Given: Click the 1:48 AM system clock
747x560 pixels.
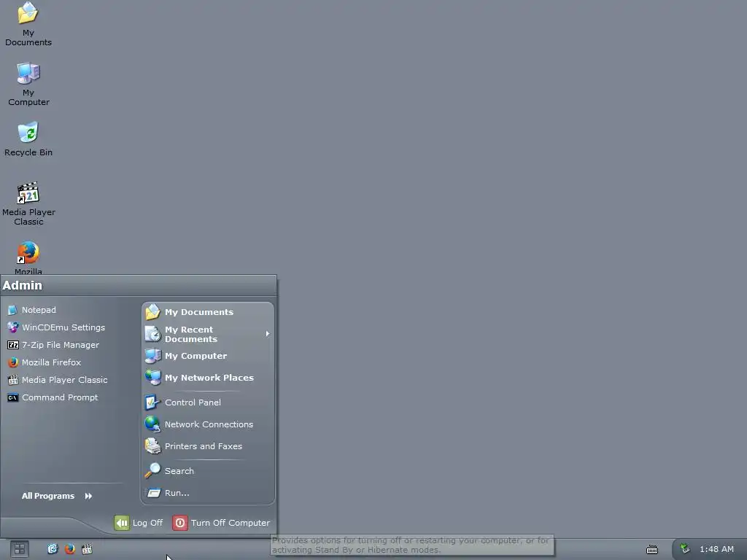Looking at the screenshot, I should [716, 549].
